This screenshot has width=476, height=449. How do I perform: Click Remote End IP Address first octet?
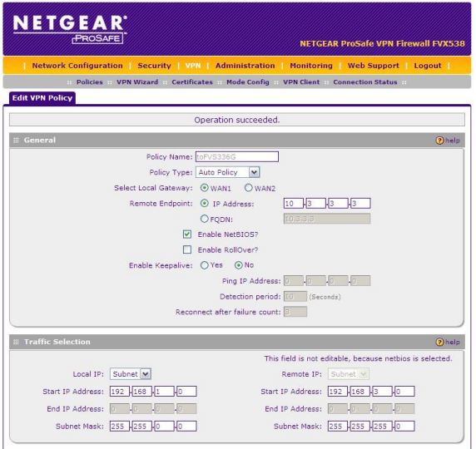[338, 409]
